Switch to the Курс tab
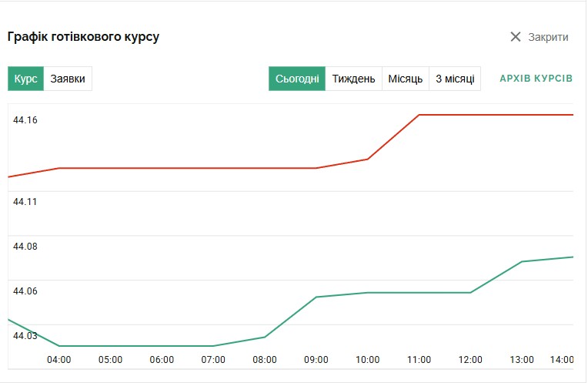 (x=26, y=79)
